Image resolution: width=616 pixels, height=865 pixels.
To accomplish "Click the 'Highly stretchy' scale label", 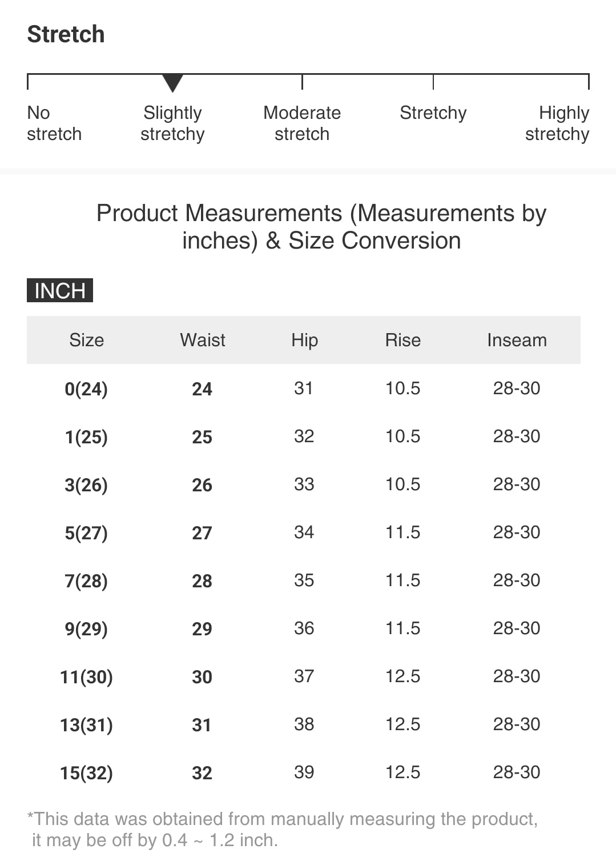I will (557, 123).
